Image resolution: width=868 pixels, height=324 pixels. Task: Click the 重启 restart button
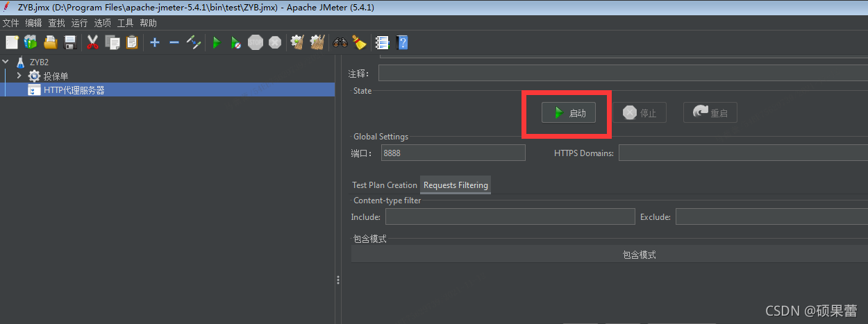pyautogui.click(x=710, y=113)
